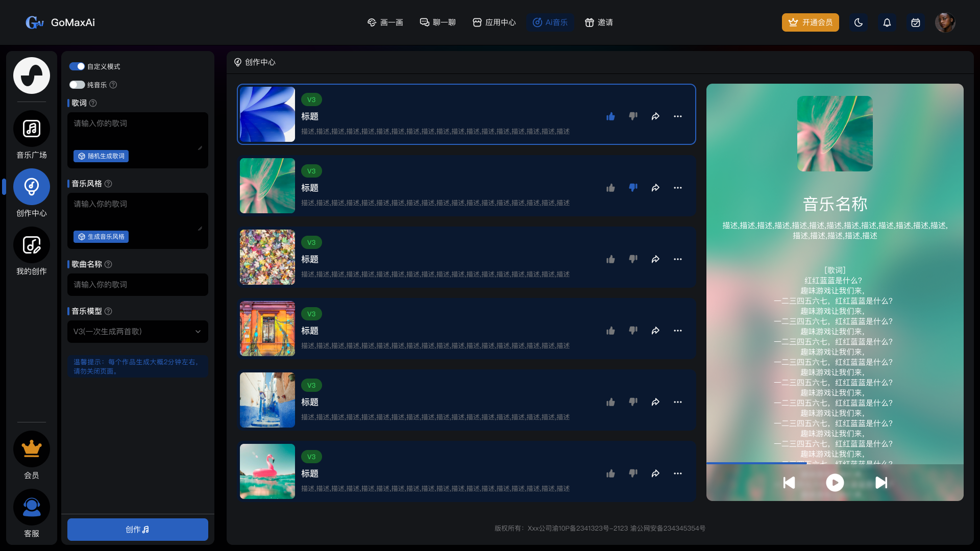980x551 pixels.
Task: Enable the 纯音乐 switch
Action: click(x=77, y=85)
